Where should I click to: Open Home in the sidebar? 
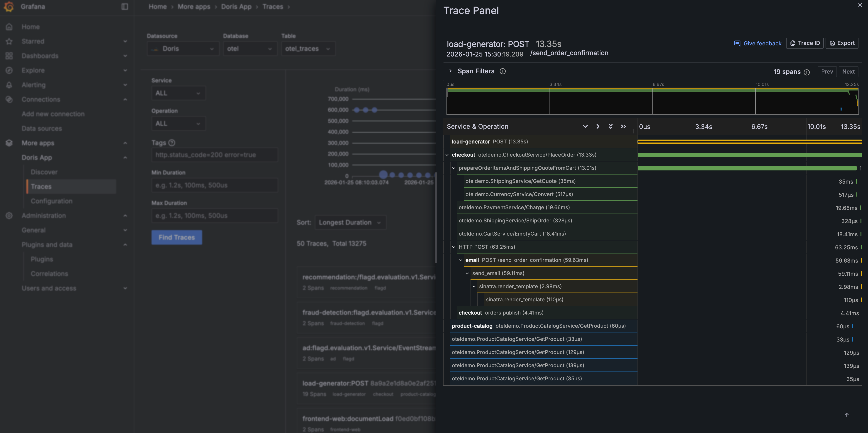coord(31,27)
